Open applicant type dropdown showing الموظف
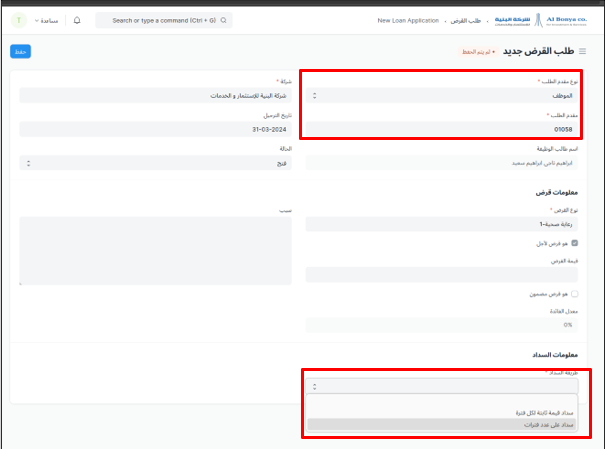This screenshot has width=605, height=449. tap(441, 96)
